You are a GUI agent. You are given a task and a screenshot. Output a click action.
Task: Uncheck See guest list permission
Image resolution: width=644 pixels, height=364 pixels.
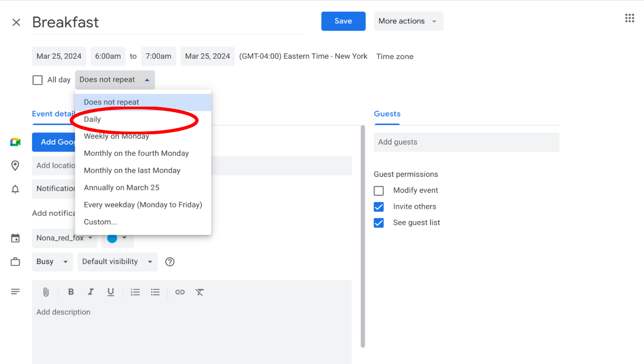click(379, 223)
